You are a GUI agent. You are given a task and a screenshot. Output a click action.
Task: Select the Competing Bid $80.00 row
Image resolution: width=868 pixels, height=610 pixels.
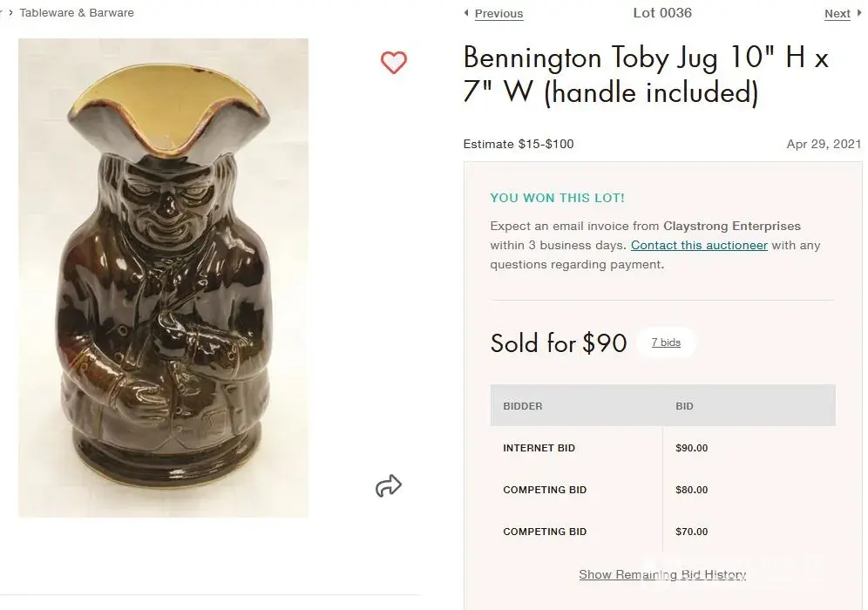coord(662,490)
